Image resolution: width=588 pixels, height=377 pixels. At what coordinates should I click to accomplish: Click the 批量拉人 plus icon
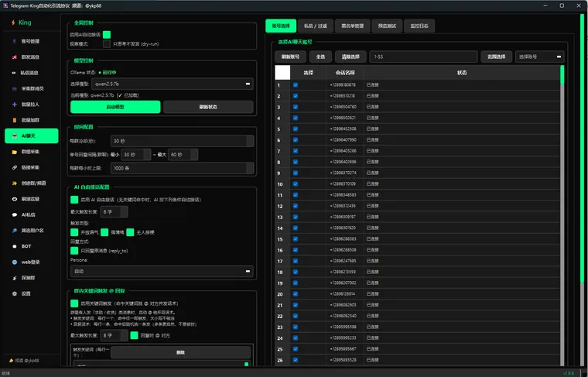(14, 105)
